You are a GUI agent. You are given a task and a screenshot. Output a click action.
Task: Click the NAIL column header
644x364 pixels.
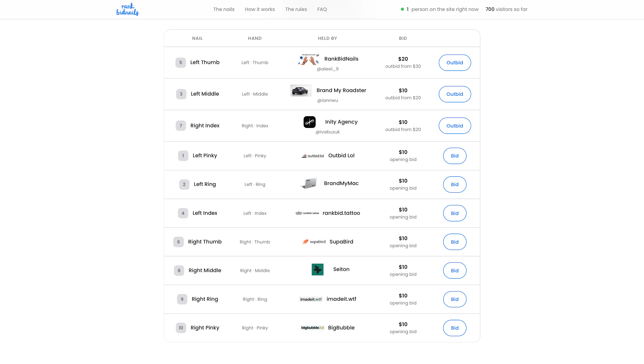pyautogui.click(x=197, y=38)
